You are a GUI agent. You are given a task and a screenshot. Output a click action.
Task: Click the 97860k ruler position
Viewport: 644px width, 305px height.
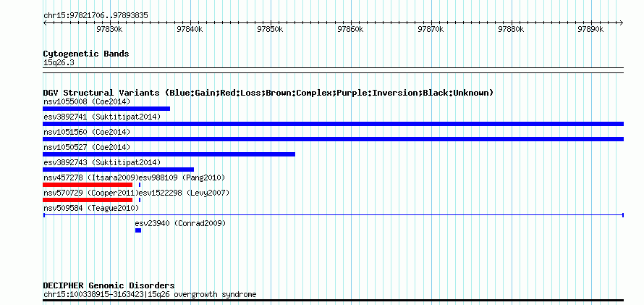click(x=350, y=29)
